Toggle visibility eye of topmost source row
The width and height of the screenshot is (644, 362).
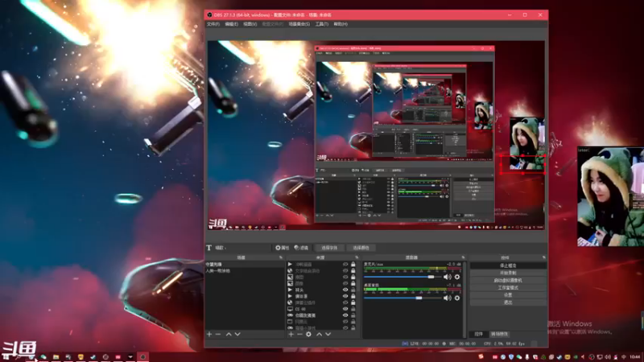345,265
